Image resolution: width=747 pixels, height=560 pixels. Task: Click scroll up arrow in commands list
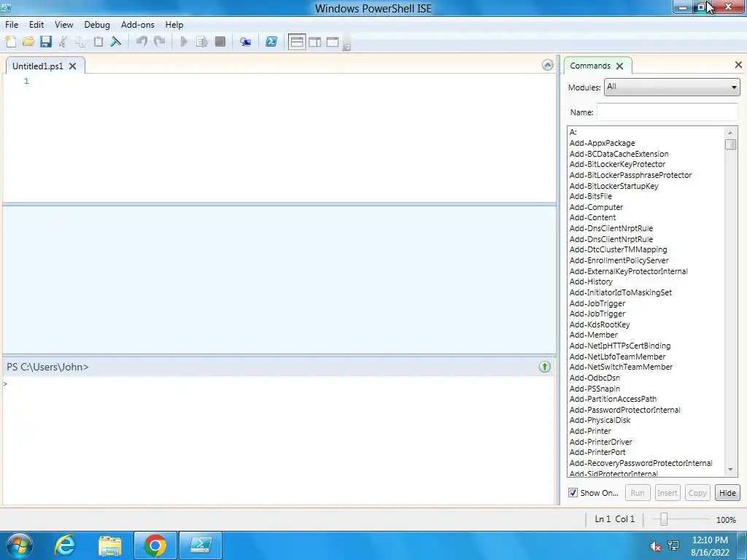point(730,133)
